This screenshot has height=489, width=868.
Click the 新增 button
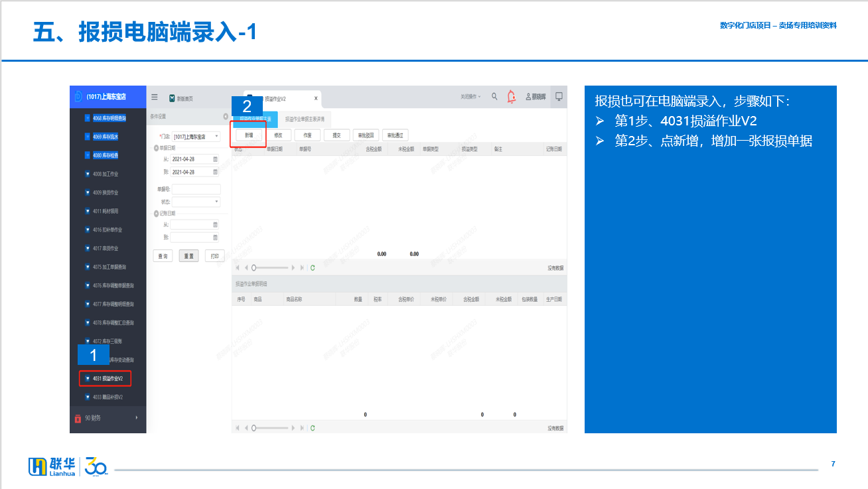(249, 135)
